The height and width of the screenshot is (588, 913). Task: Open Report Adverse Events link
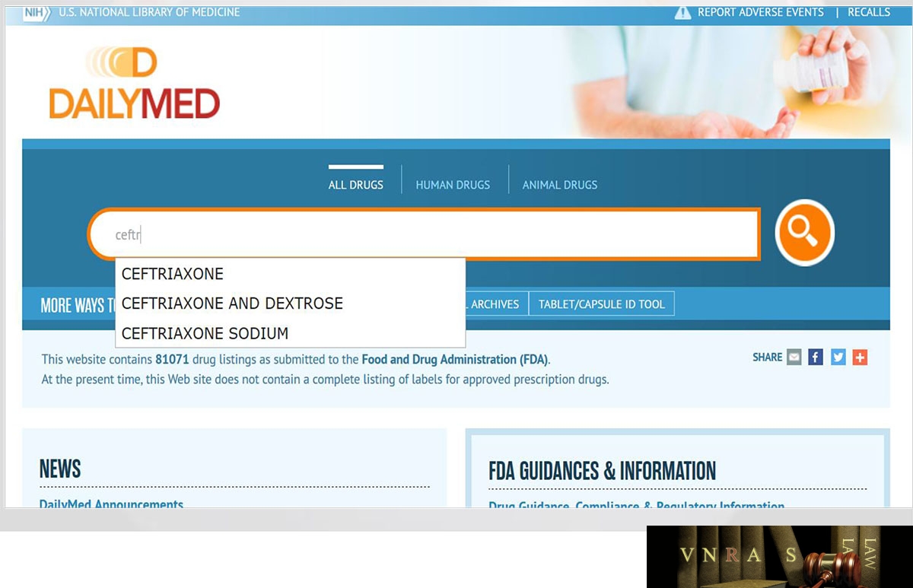click(761, 12)
